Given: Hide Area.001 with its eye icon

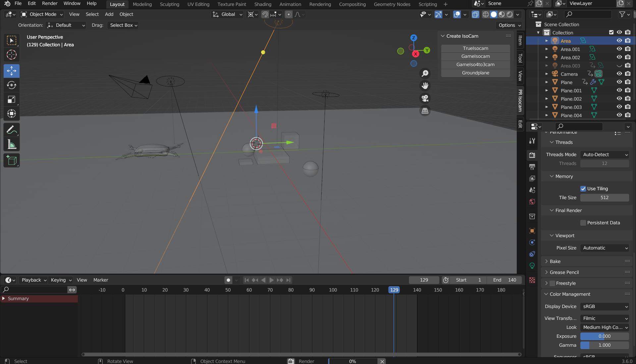Looking at the screenshot, I should (619, 49).
